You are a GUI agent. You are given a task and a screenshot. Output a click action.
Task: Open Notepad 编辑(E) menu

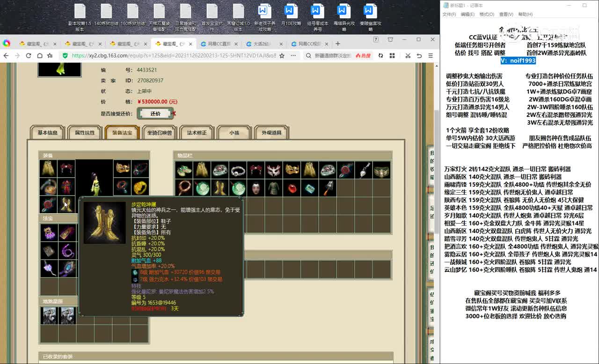[x=468, y=15]
